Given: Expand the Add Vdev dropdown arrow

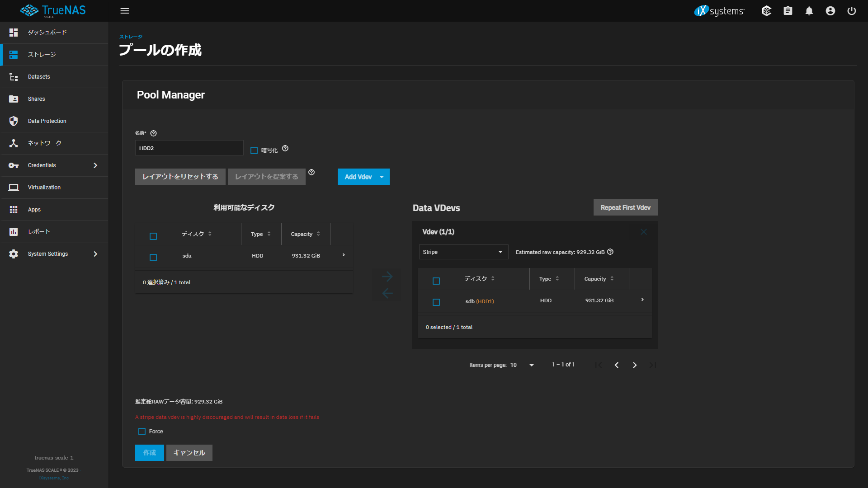Looking at the screenshot, I should (382, 177).
